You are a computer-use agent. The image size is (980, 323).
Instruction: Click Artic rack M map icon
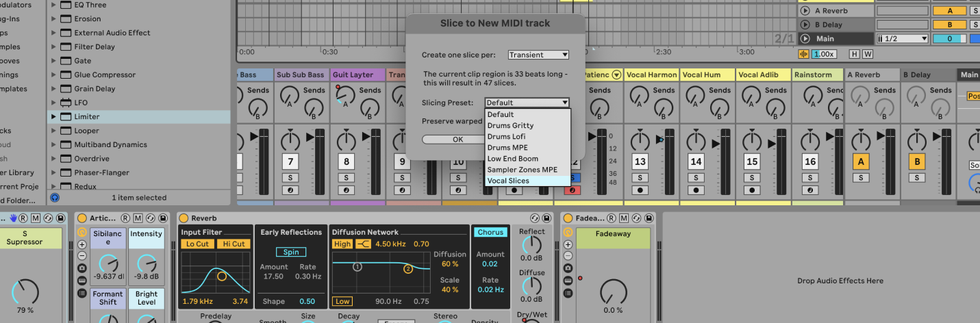tap(137, 218)
